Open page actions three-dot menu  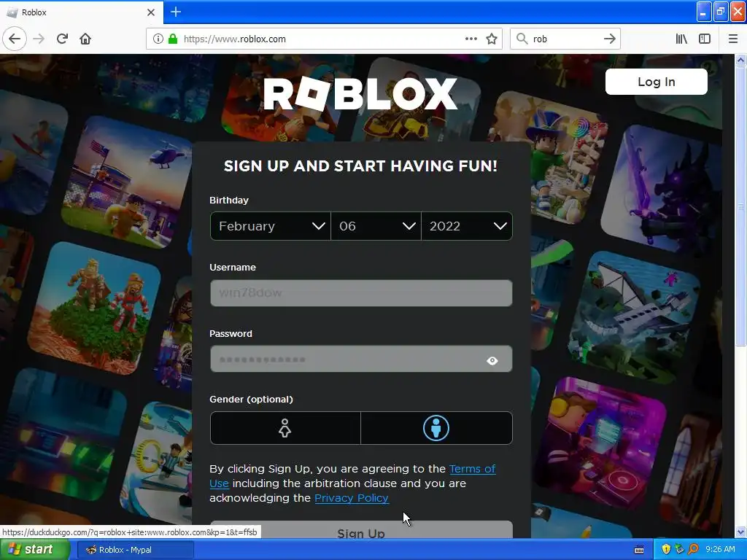pyautogui.click(x=471, y=39)
